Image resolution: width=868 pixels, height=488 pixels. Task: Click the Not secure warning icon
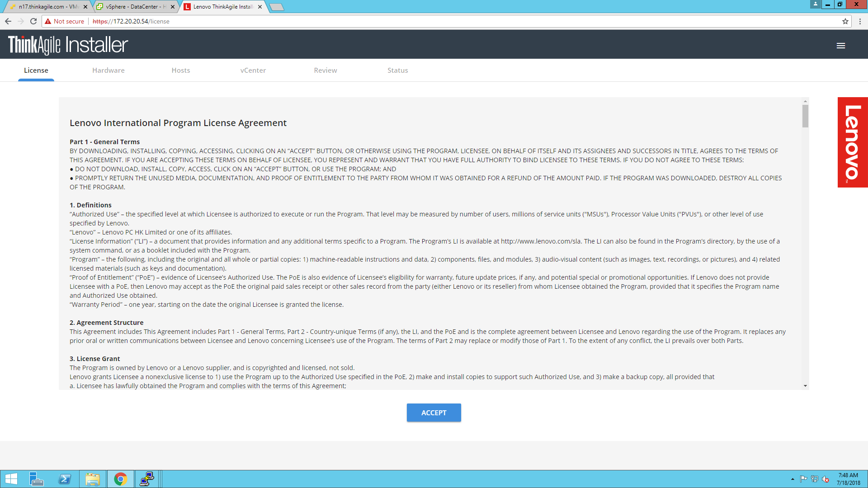[x=48, y=21]
